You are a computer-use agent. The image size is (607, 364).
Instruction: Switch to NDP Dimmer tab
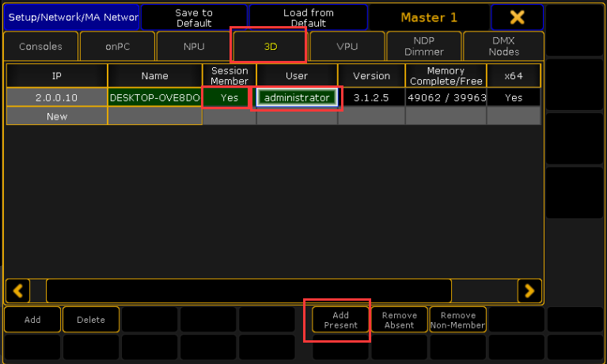coord(423,47)
